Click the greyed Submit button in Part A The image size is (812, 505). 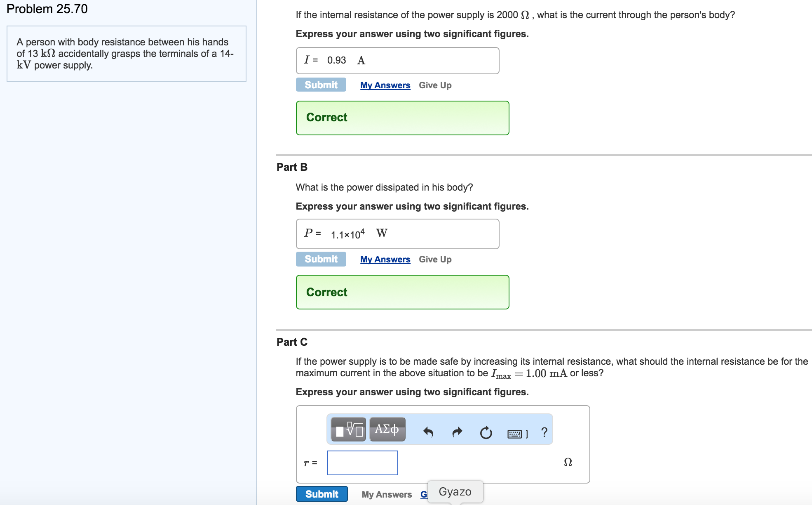click(x=321, y=85)
